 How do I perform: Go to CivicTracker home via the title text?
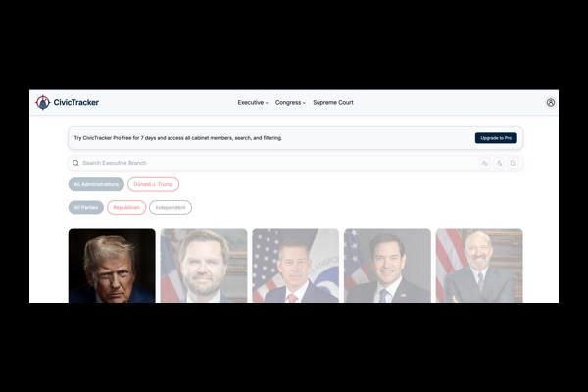click(x=75, y=102)
